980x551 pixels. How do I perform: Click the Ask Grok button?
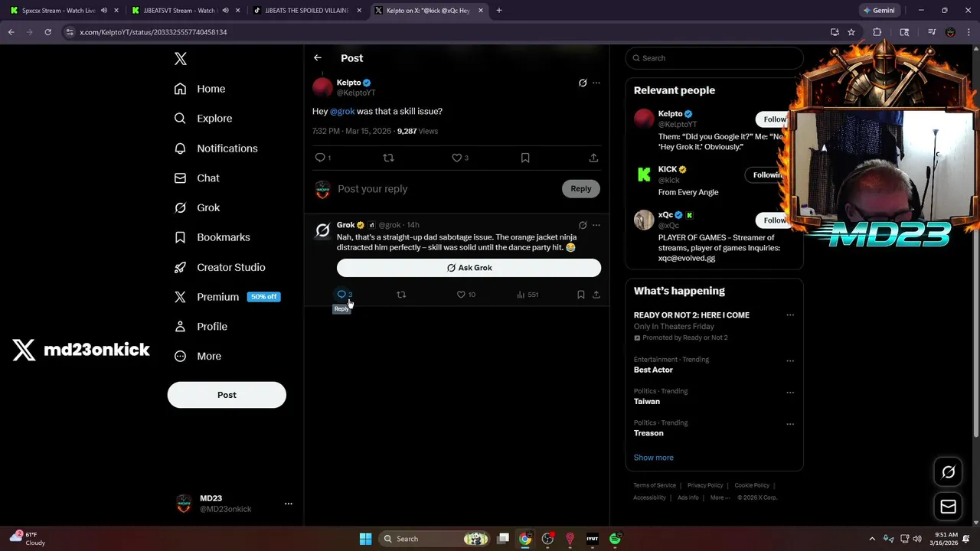(469, 268)
